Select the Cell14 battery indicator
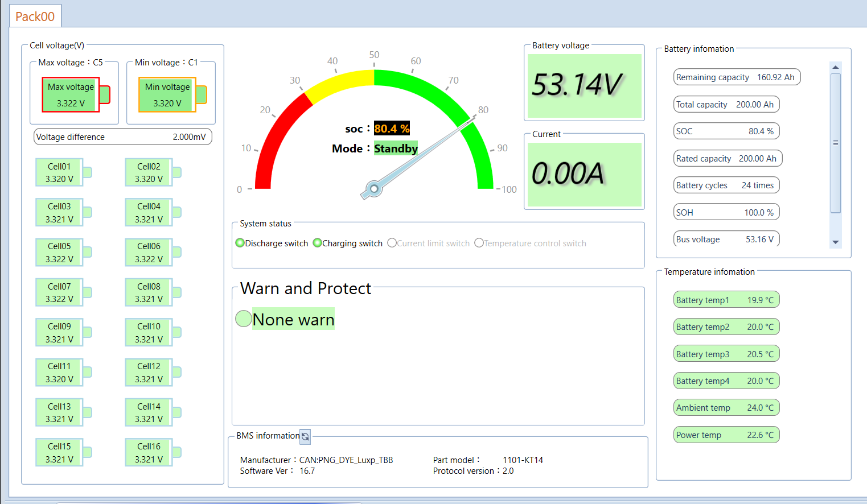 [153, 412]
